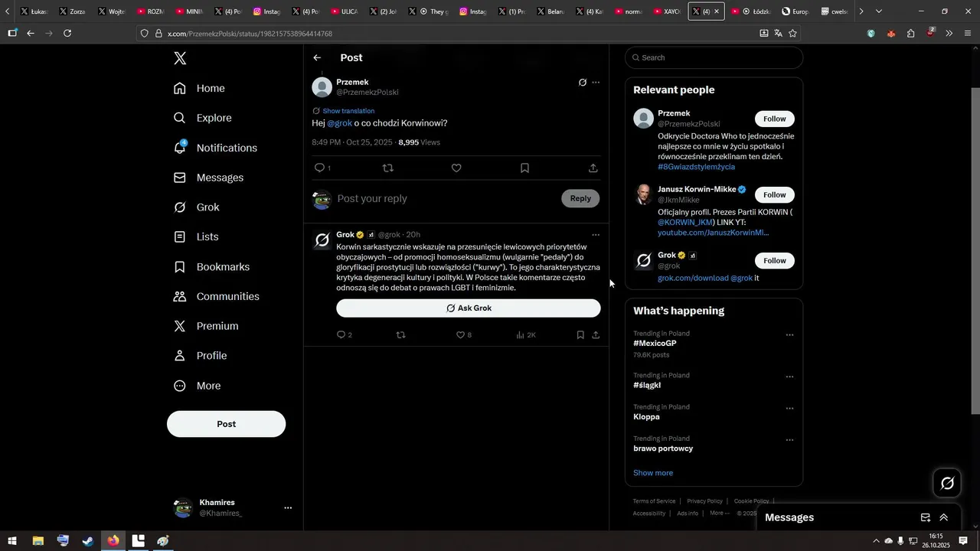Click the browser translate page icon
Viewport: 980px width, 551px height.
(x=778, y=34)
